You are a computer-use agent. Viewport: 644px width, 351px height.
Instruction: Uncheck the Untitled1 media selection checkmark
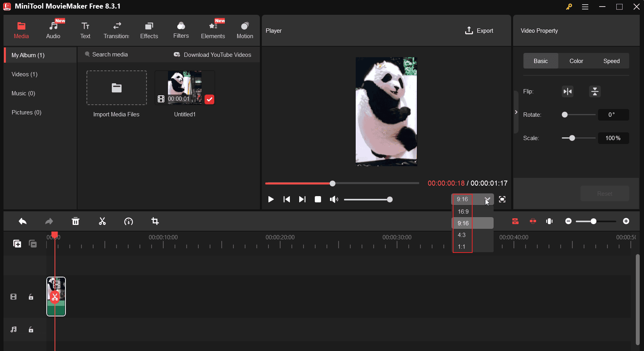tap(210, 100)
